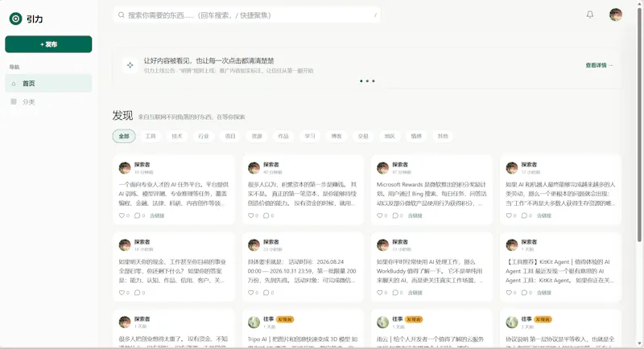Select the 情感 filter tab
The width and height of the screenshot is (644, 349).
pos(416,136)
